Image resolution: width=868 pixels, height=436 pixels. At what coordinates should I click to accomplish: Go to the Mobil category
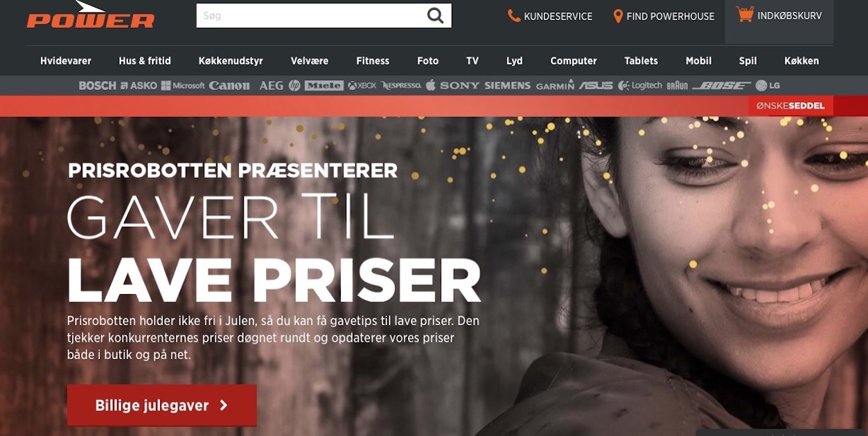pos(698,61)
